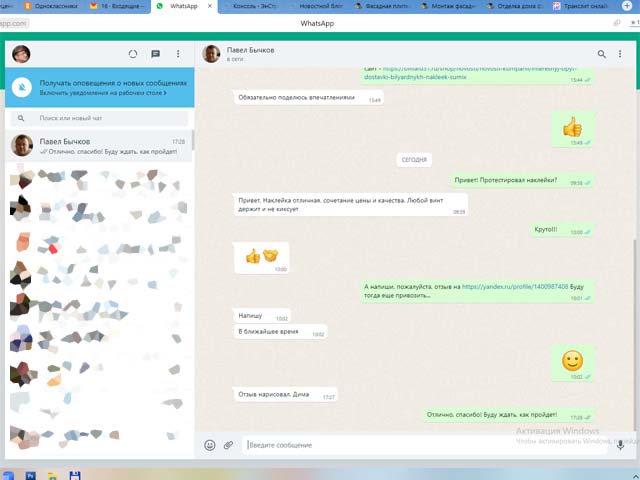Open contact info via Павел Бычков header name

[251, 50]
